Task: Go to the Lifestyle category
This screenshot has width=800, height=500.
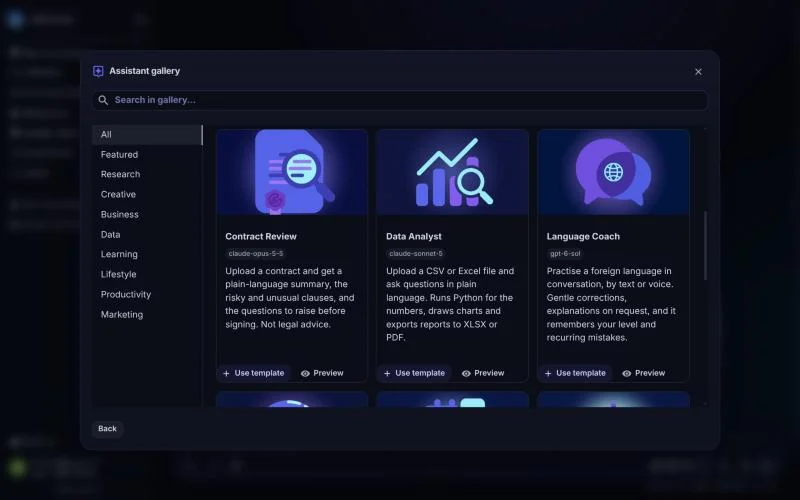Action: [x=147, y=274]
